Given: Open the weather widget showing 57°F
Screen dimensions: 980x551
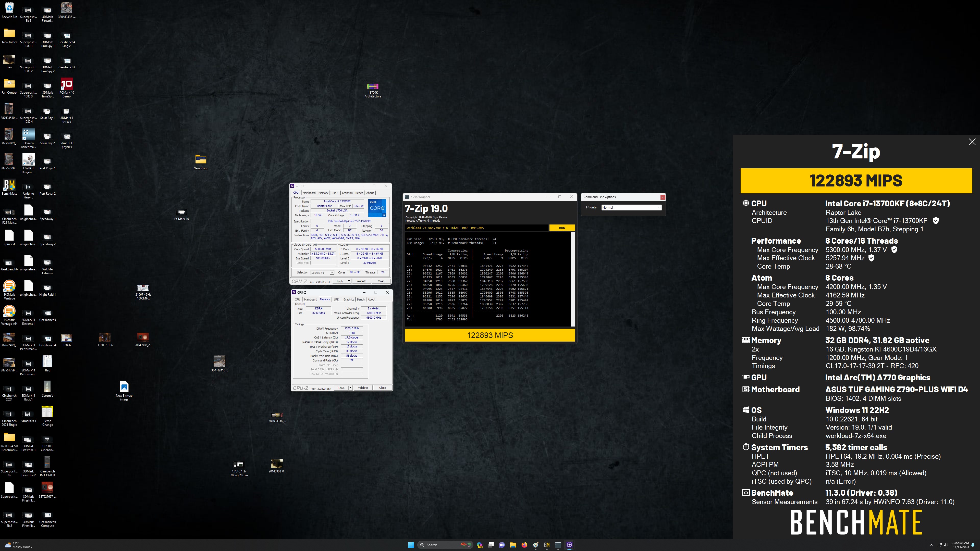Looking at the screenshot, I should pyautogui.click(x=18, y=545).
